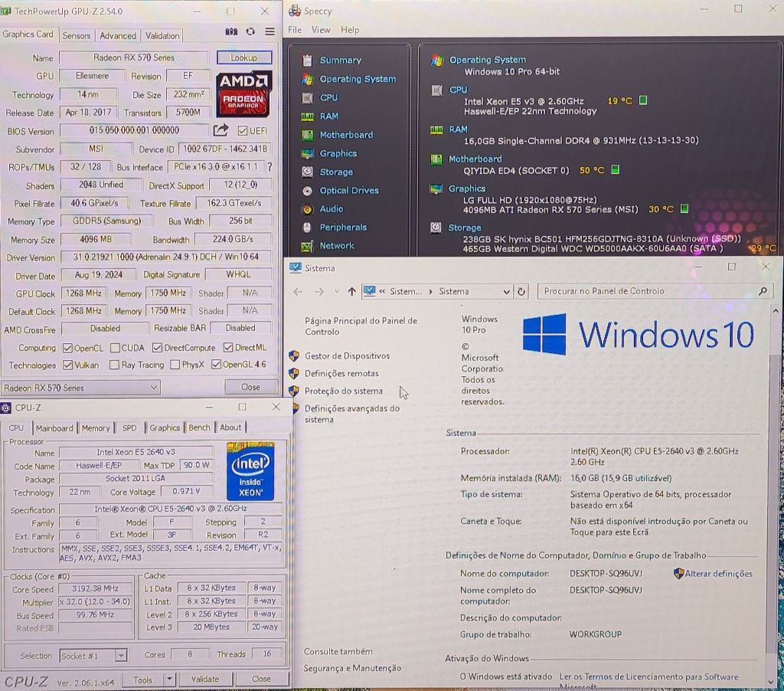Open Speccy Motherboard sidebar icon
784x691 pixels.
click(x=307, y=135)
